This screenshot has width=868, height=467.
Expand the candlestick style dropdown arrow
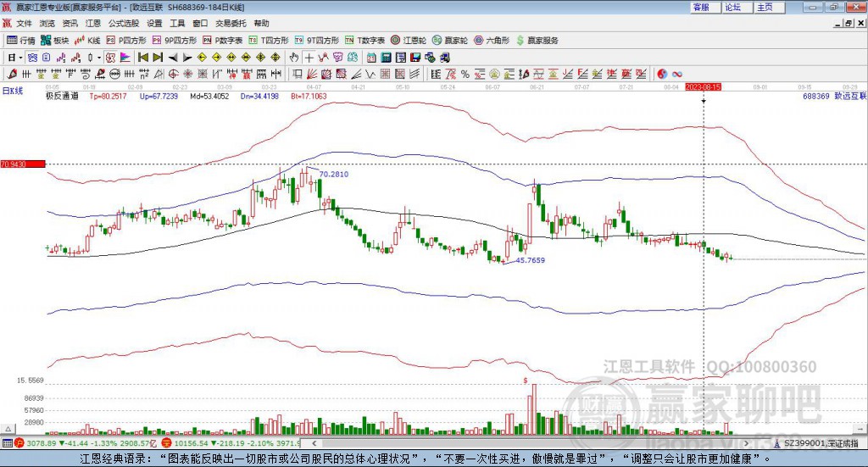99,58
